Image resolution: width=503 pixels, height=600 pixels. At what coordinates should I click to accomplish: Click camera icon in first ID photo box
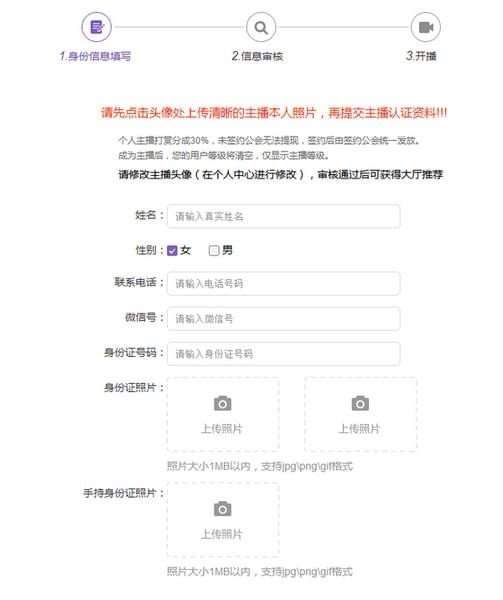[223, 403]
